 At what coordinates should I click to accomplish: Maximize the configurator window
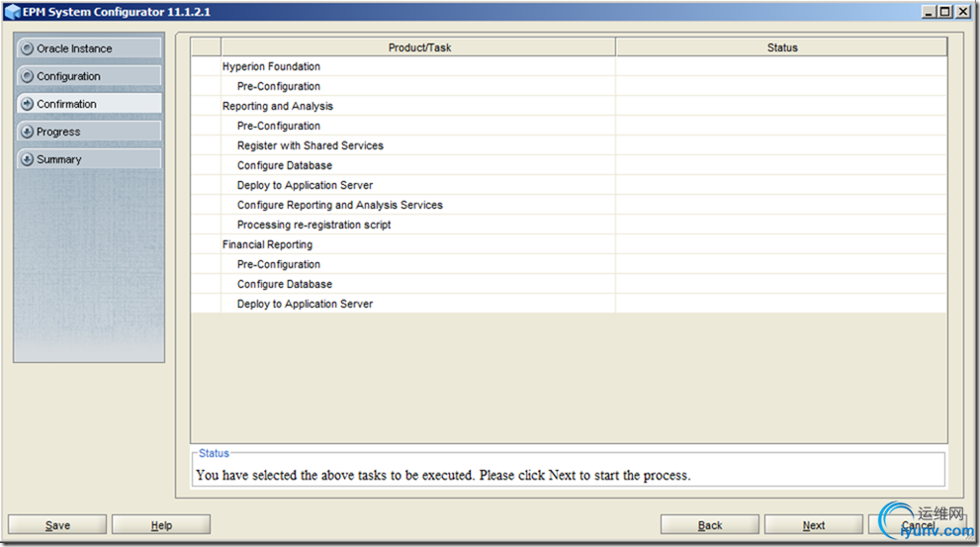945,11
